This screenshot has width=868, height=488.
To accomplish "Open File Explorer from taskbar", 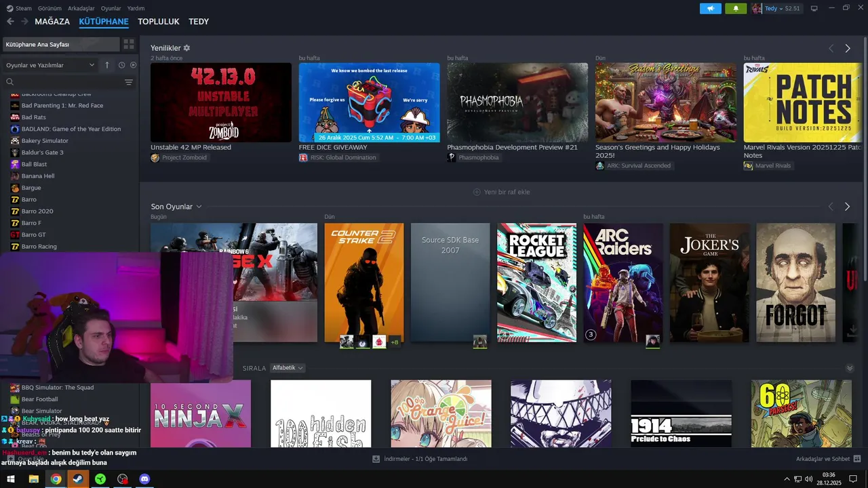I will [33, 479].
